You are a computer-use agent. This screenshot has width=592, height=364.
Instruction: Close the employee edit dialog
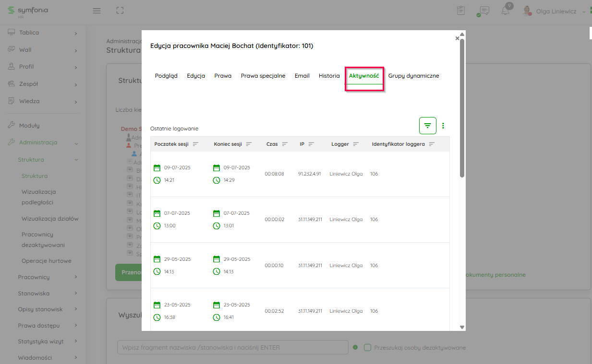pyautogui.click(x=457, y=38)
